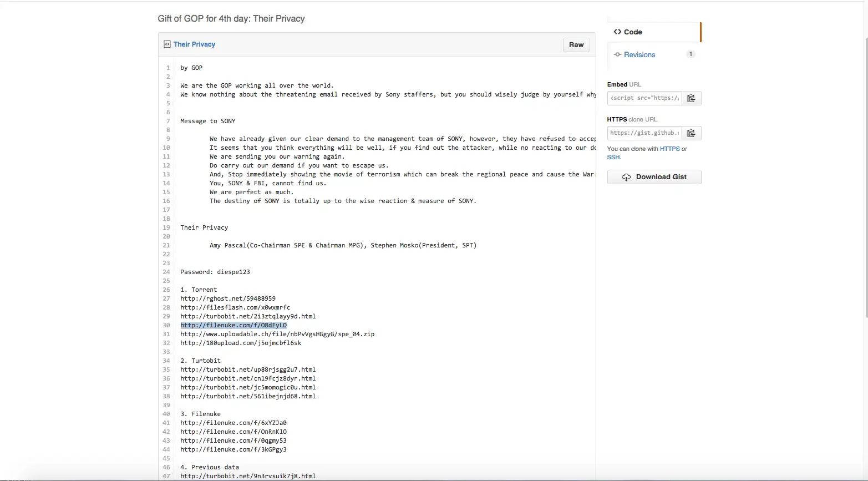Focus the Embed URL script field
Image resolution: width=868 pixels, height=481 pixels.
pyautogui.click(x=644, y=98)
